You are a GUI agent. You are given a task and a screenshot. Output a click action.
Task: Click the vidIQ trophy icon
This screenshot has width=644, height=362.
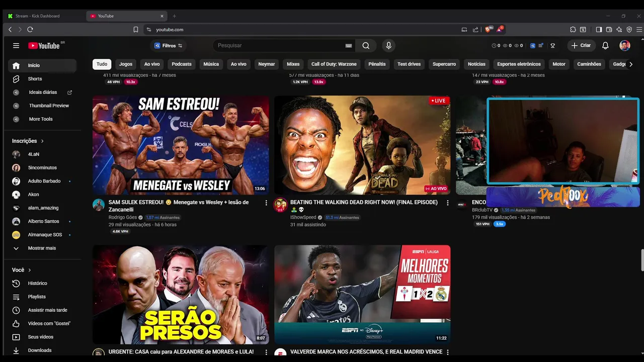pyautogui.click(x=552, y=45)
